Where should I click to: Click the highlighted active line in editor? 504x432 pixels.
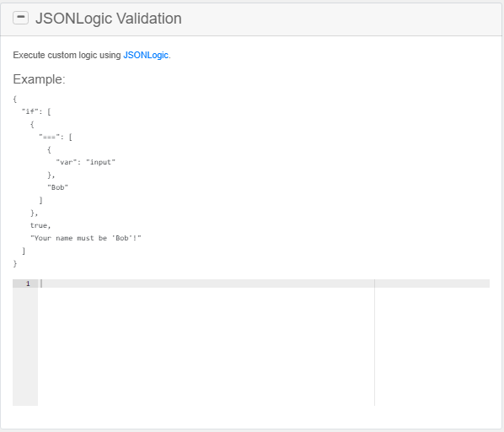[264, 283]
